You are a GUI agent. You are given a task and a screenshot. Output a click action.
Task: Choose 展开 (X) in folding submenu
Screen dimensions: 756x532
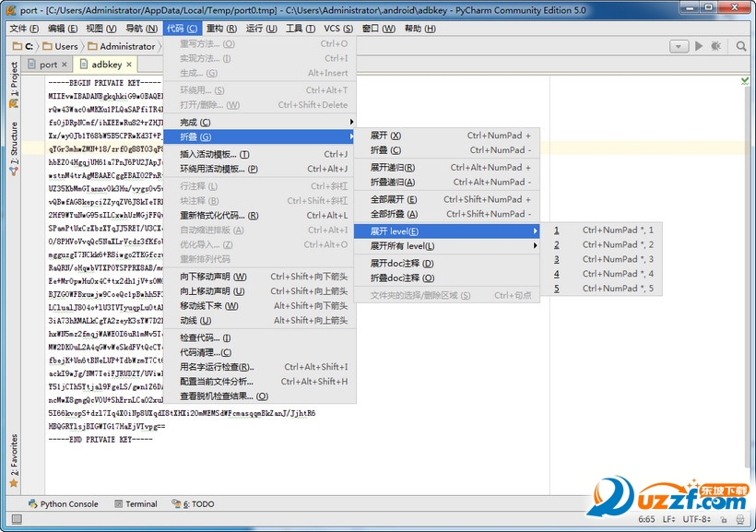pos(446,136)
